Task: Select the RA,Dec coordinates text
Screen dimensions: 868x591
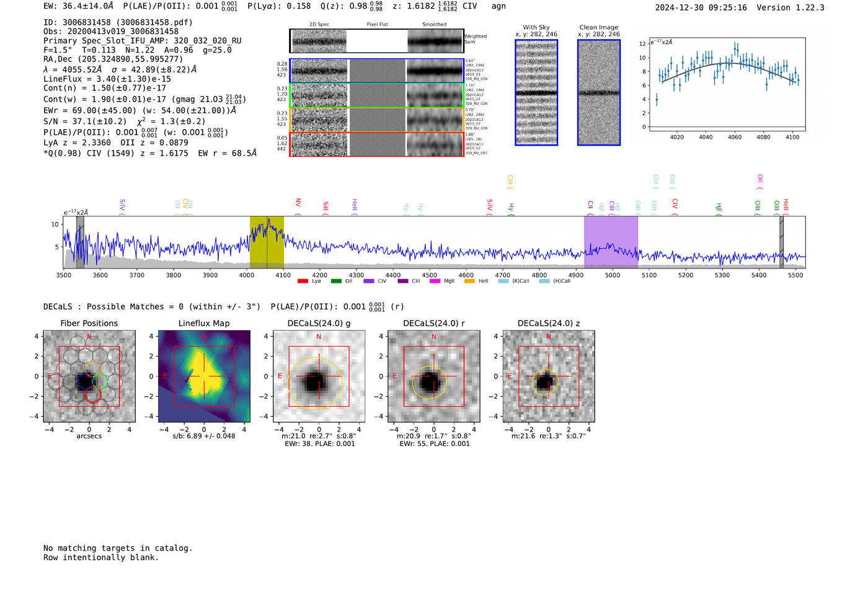Action: coord(113,60)
